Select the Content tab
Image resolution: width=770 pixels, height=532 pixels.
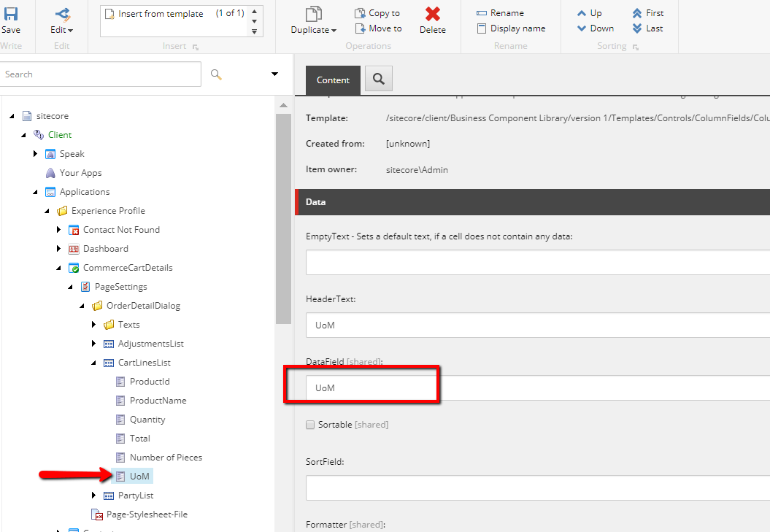click(333, 80)
